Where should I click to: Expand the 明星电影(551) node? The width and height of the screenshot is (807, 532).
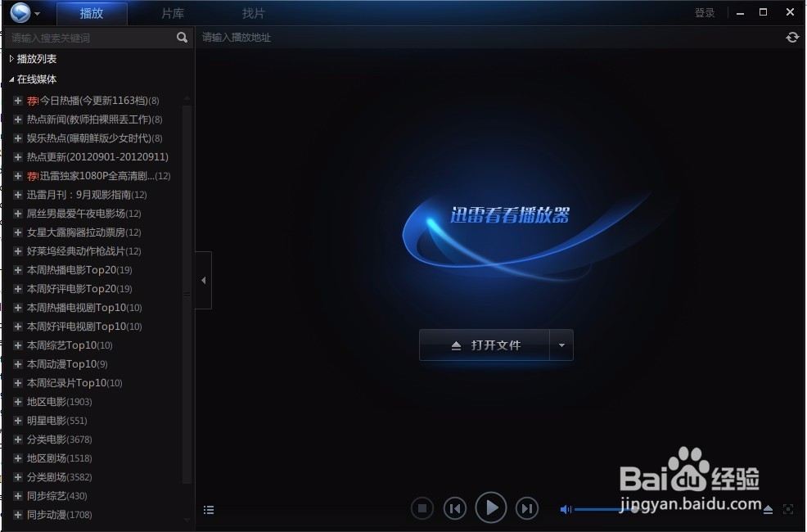[17, 421]
